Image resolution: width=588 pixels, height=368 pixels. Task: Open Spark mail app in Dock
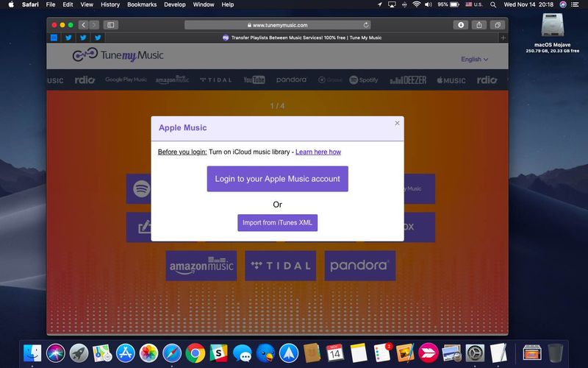click(x=288, y=353)
